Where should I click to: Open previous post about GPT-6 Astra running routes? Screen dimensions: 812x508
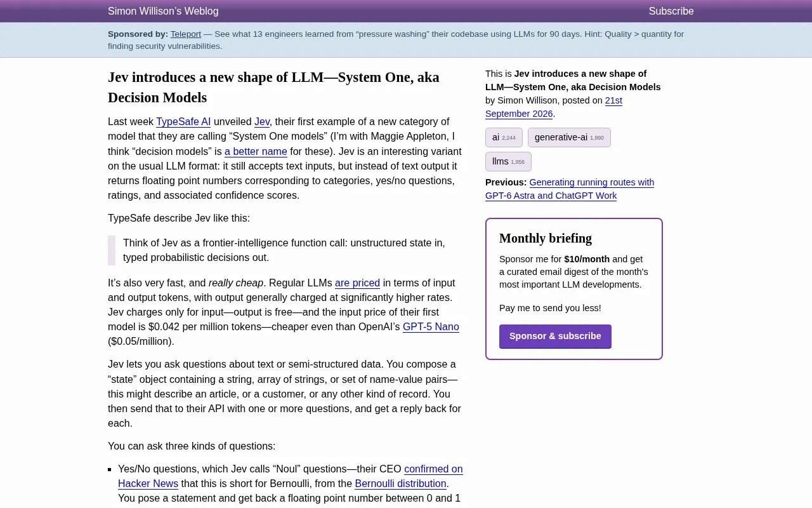click(x=570, y=189)
